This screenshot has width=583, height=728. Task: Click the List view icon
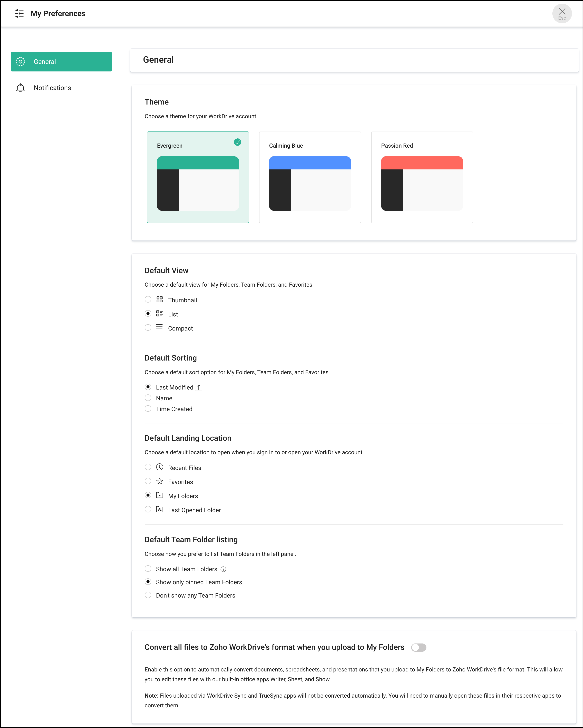coord(159,314)
